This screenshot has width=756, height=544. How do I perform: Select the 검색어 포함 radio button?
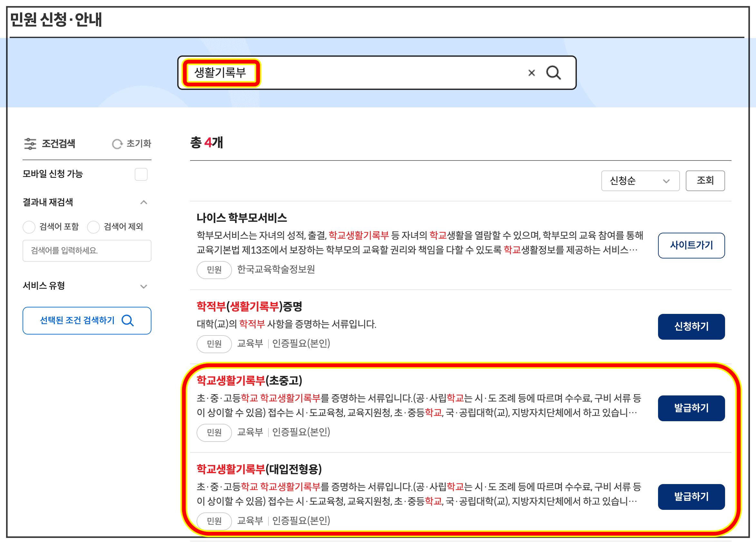coord(29,227)
